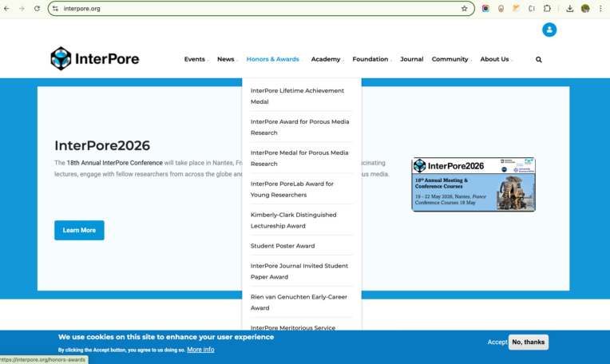Select InterPore Award for Porous Media Research
The height and width of the screenshot is (364, 610).
(x=302, y=127)
